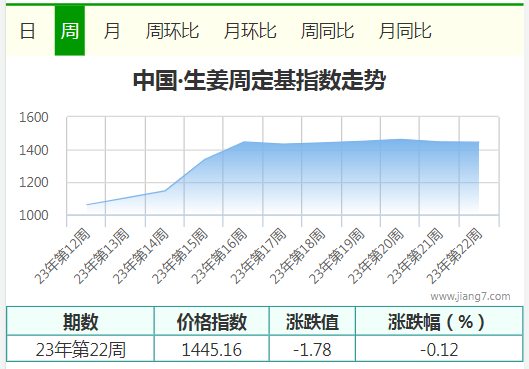Click the 期数 column header

pos(80,322)
